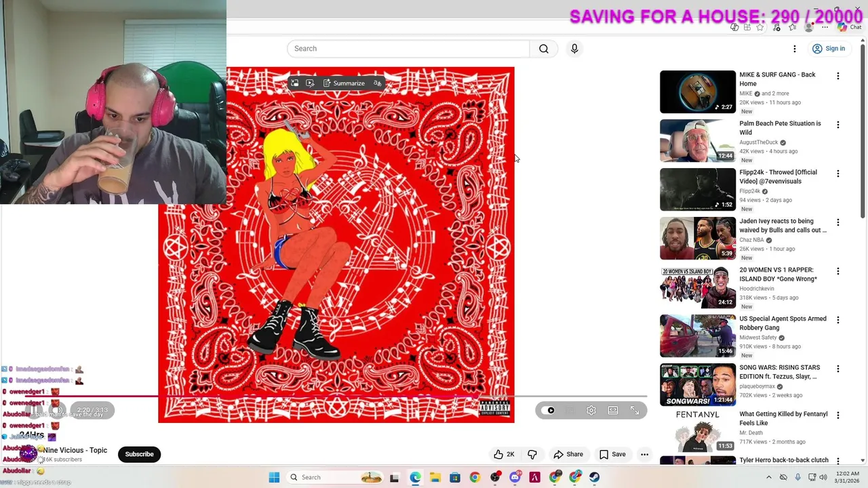Click the Windows taskbar Search box
The width and height of the screenshot is (868, 488).
pyautogui.click(x=334, y=477)
